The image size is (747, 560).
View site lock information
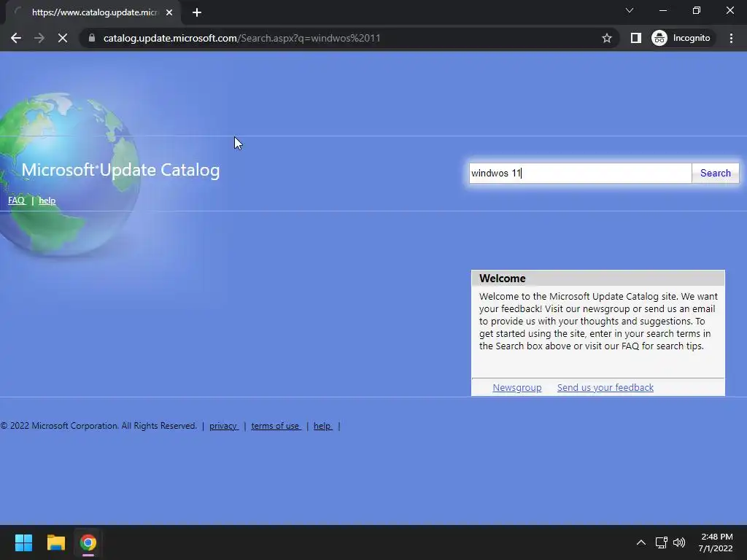92,38
